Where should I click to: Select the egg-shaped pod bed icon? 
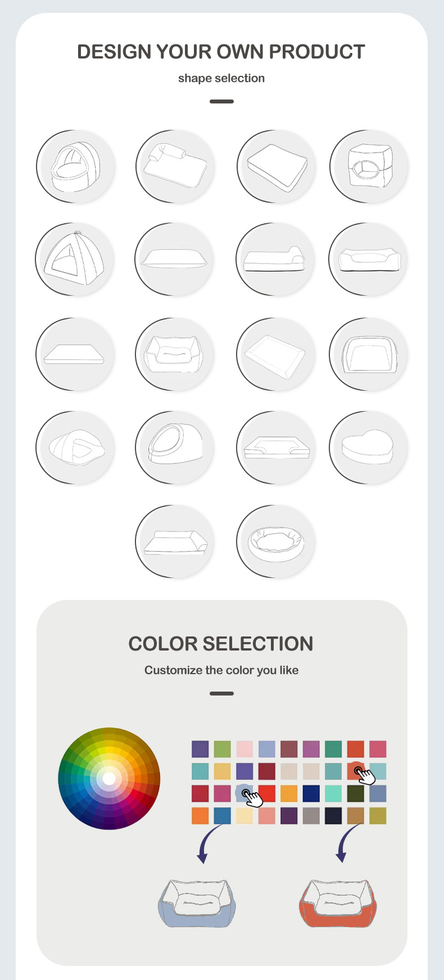[x=175, y=448]
